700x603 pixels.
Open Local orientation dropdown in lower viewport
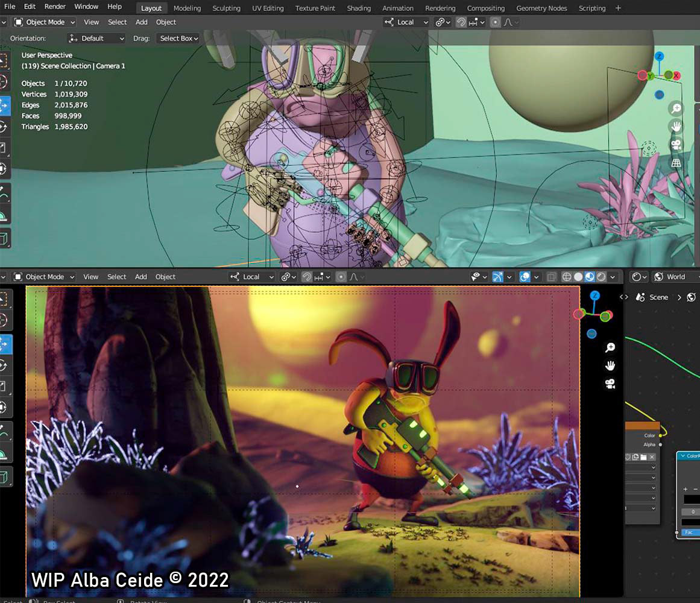252,277
